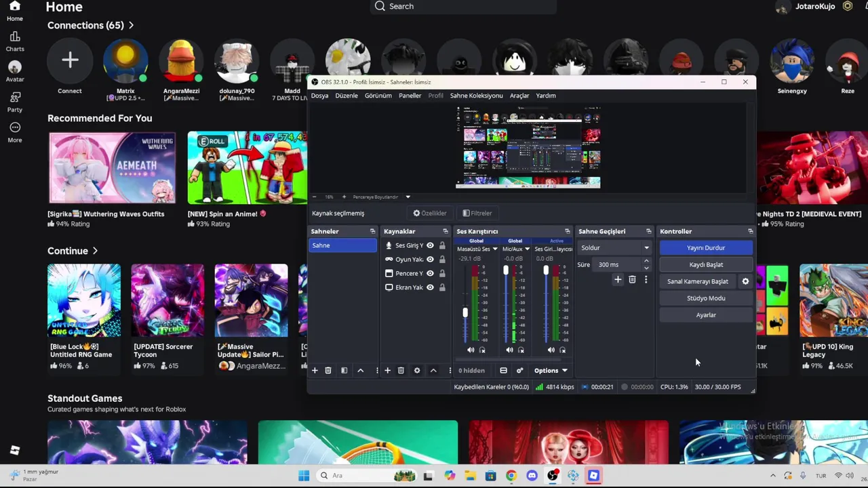Toggle monitoring headphone icon for Mic/Aux
The image size is (868, 488).
click(521, 350)
